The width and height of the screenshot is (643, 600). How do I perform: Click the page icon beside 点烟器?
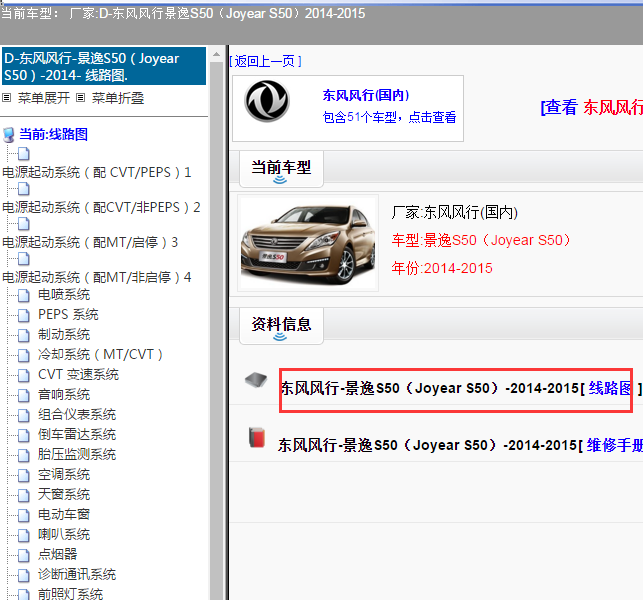[x=23, y=555]
